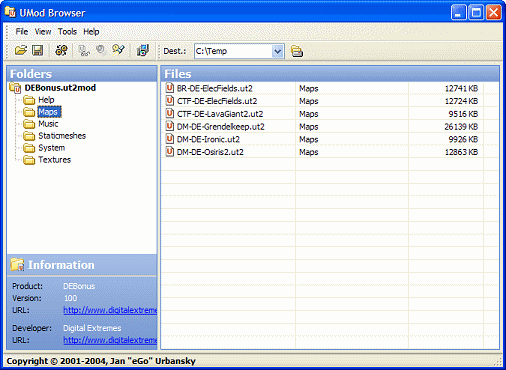Open the View menu
This screenshot has width=506, height=370.
(x=43, y=32)
